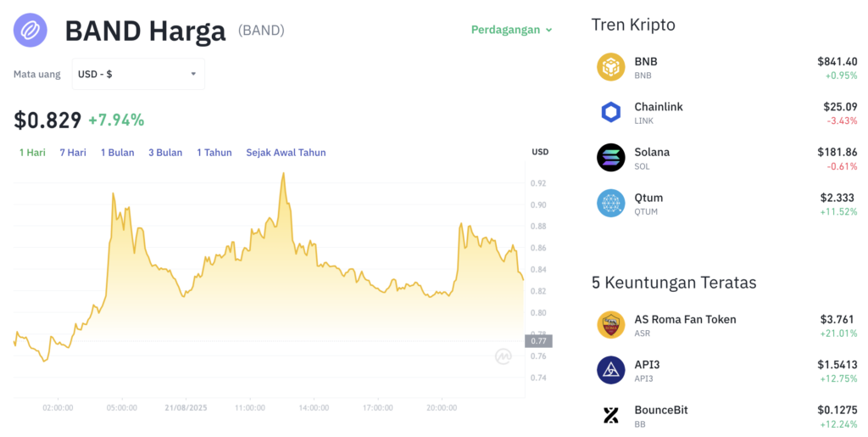Open the USD currency selector

[x=138, y=74]
